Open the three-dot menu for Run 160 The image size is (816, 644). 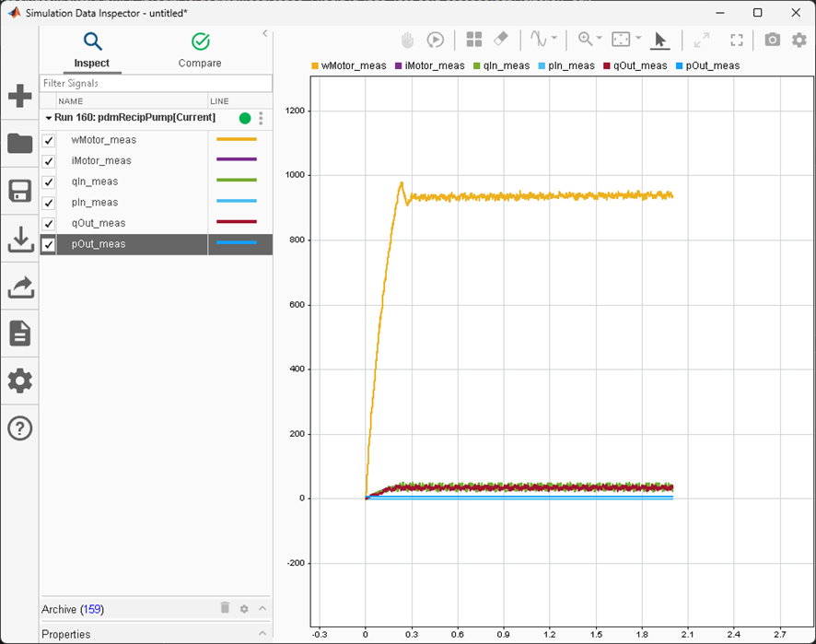[x=261, y=118]
